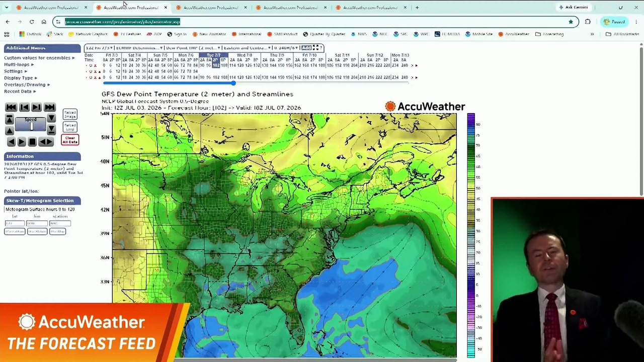Expand the Overlays/Drawing menu

(x=27, y=85)
